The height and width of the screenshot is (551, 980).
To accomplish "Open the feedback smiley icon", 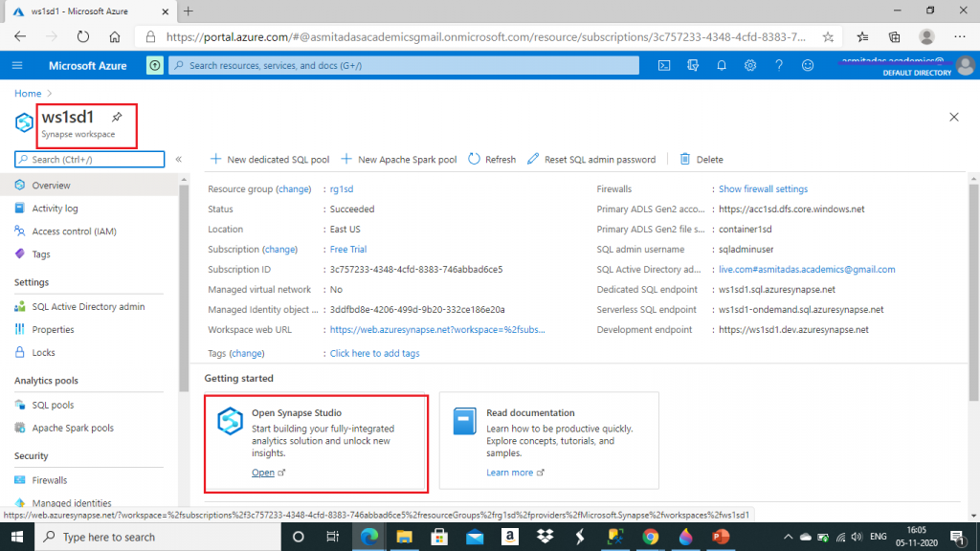I will (x=808, y=66).
